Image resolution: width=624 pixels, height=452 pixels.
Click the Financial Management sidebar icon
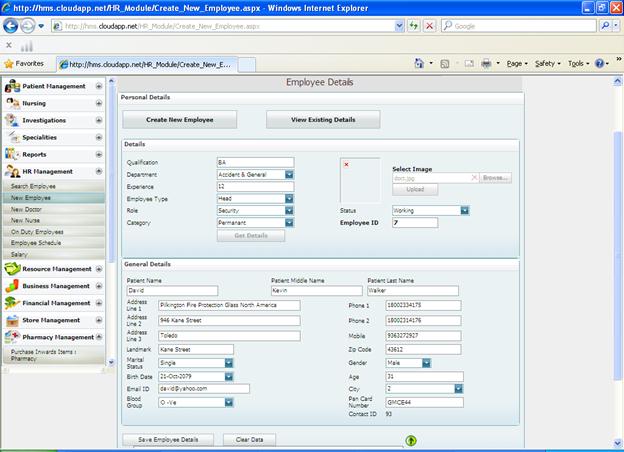pyautogui.click(x=13, y=303)
